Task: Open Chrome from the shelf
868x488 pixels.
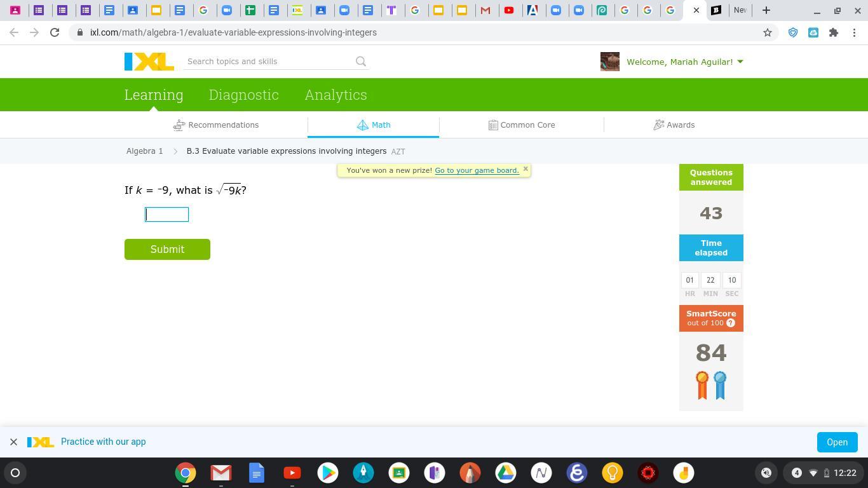Action: click(186, 473)
